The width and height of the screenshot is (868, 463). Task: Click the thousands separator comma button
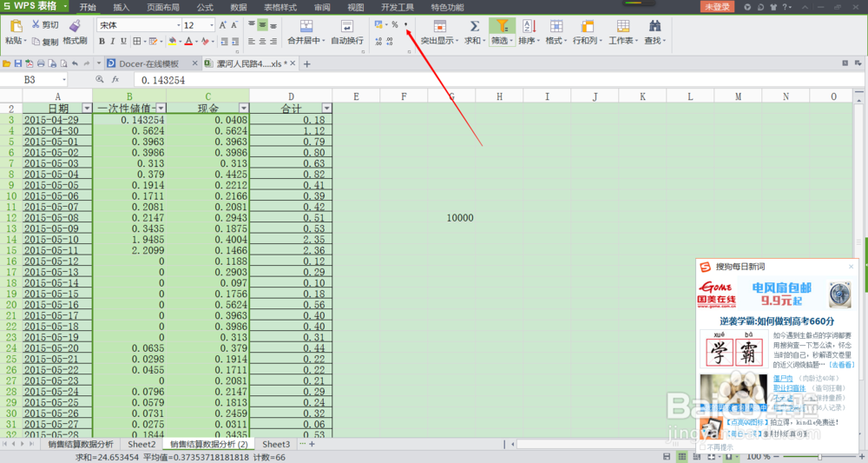[405, 24]
